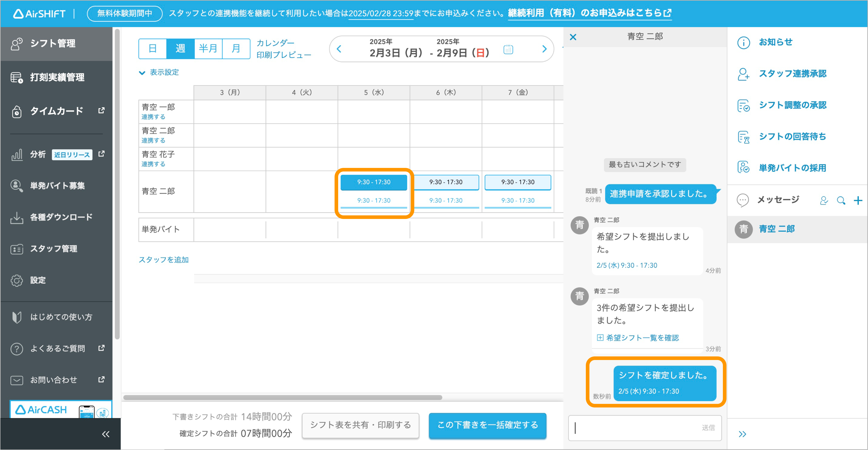This screenshot has height=450, width=868.
Task: Click the plus icon to add message
Action: (858, 200)
